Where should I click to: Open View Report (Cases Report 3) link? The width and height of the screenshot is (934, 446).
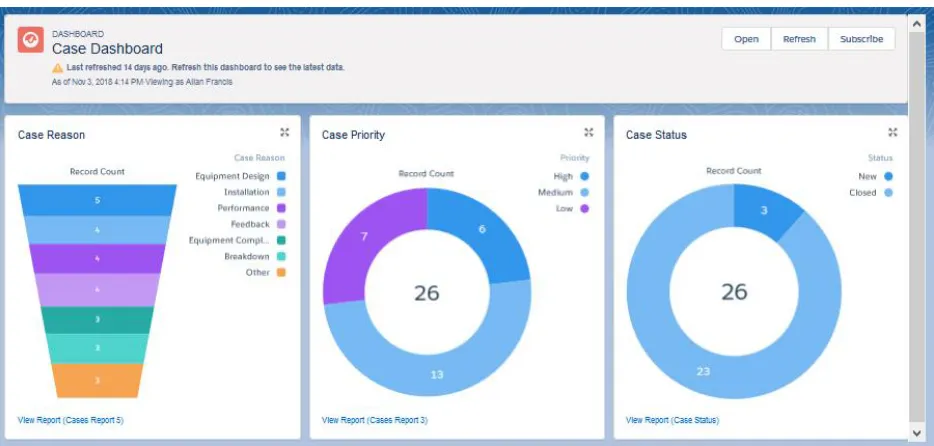pos(375,420)
